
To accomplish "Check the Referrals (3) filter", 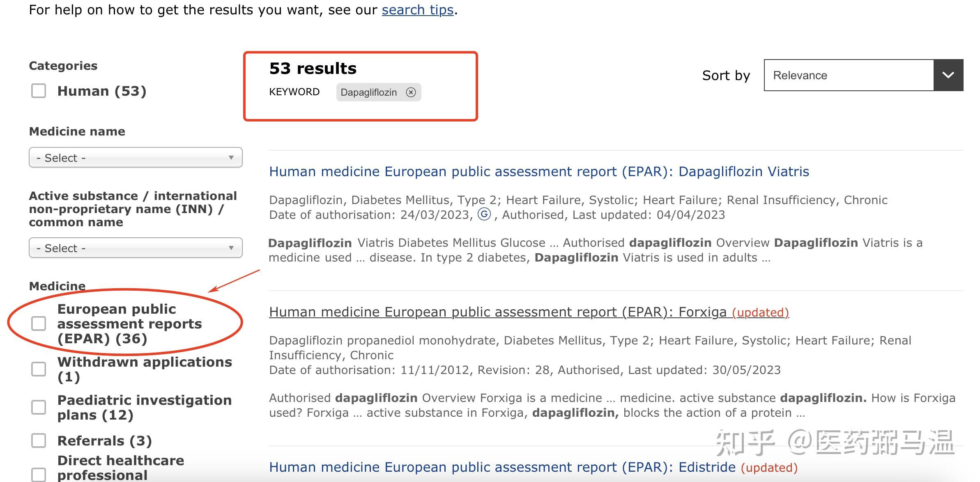I will [39, 440].
